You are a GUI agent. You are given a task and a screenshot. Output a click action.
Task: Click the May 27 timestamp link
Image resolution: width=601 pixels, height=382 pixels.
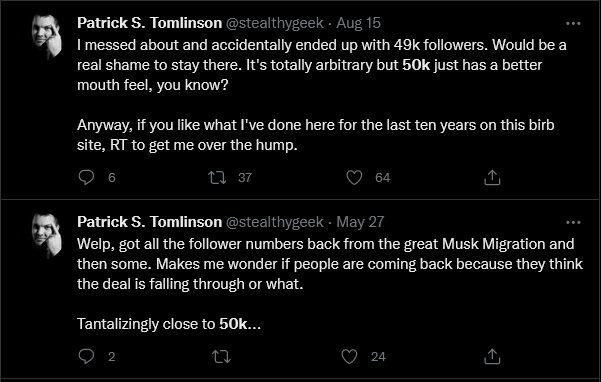click(360, 222)
